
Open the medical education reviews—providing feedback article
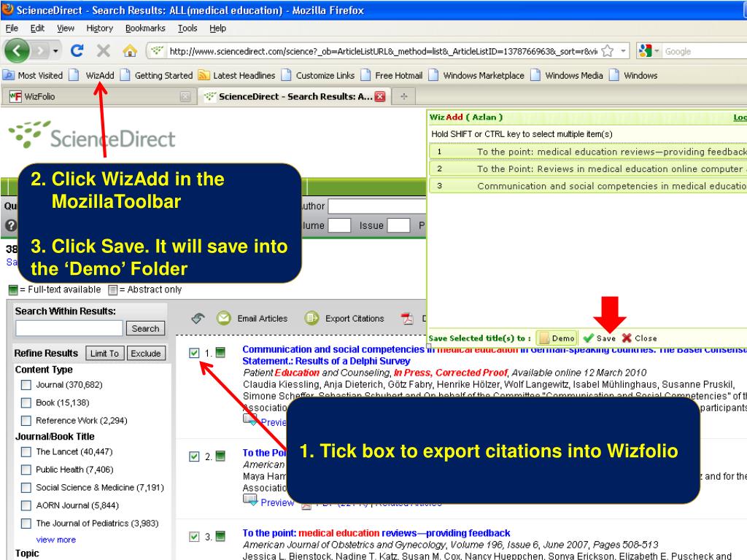click(376, 533)
